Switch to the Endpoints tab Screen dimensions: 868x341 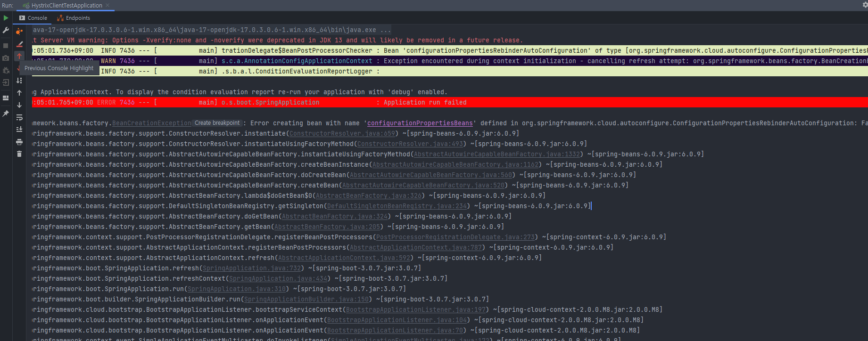click(x=73, y=18)
